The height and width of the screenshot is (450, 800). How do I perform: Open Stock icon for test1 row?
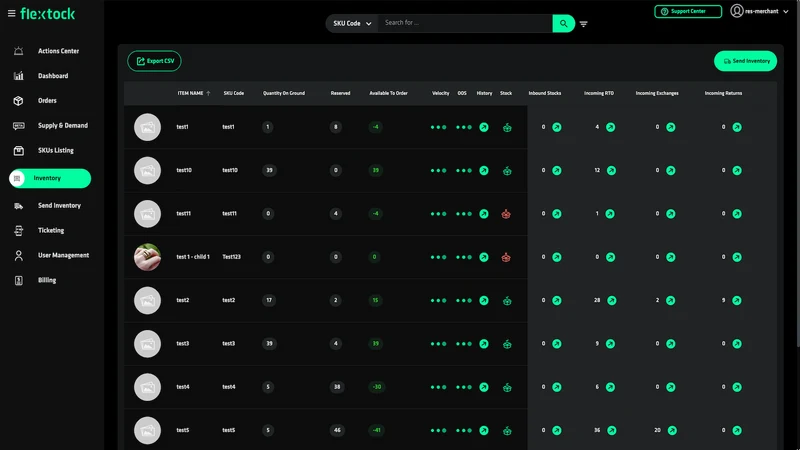(507, 128)
